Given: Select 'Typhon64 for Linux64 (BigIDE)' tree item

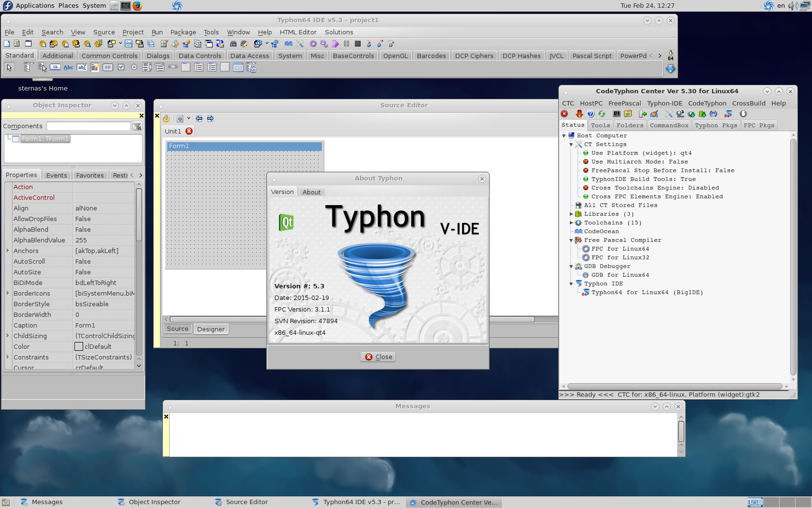Looking at the screenshot, I should 647,292.
